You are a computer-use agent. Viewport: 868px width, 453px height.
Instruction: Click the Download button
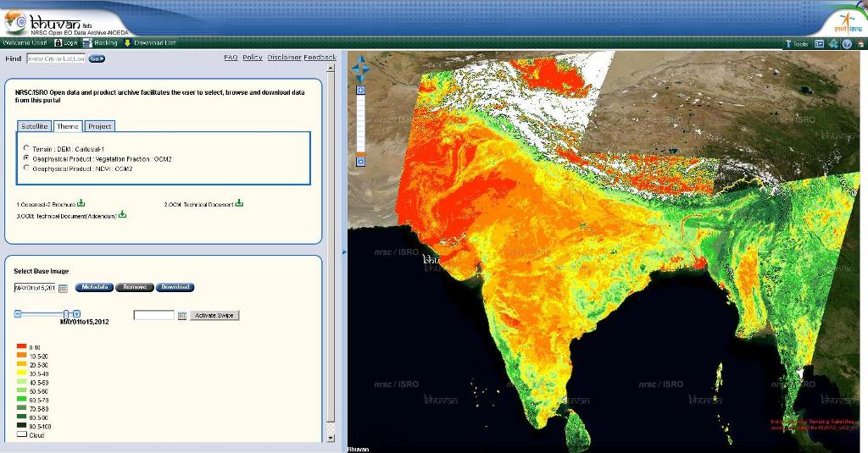pos(175,287)
